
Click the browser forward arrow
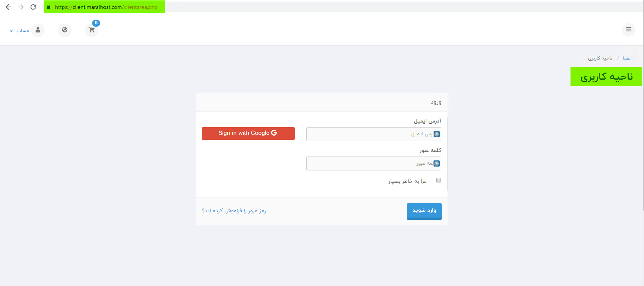pyautogui.click(x=21, y=7)
